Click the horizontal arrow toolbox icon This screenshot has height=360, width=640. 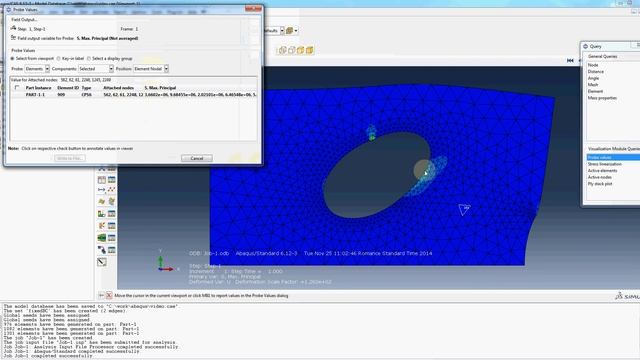(102, 190)
